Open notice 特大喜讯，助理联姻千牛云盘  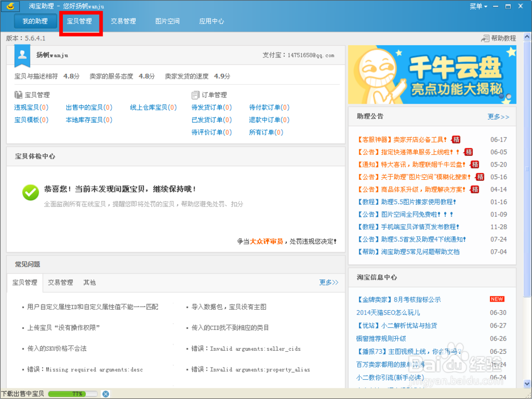click(411, 164)
